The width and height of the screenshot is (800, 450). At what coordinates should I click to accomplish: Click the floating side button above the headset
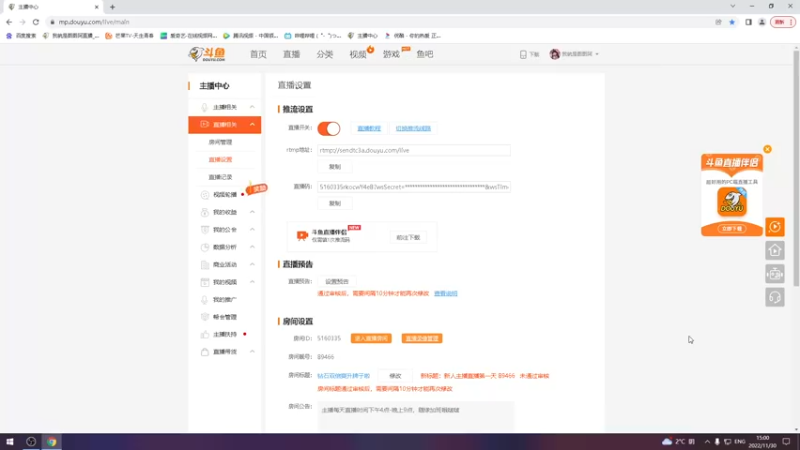[774, 274]
